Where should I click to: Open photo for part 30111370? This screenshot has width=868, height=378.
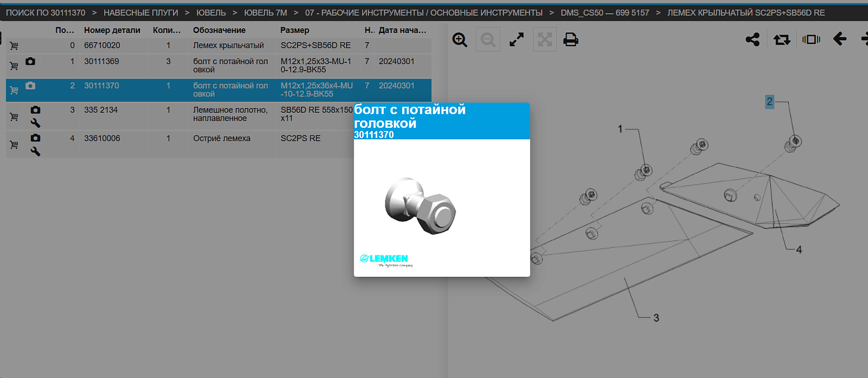point(31,86)
